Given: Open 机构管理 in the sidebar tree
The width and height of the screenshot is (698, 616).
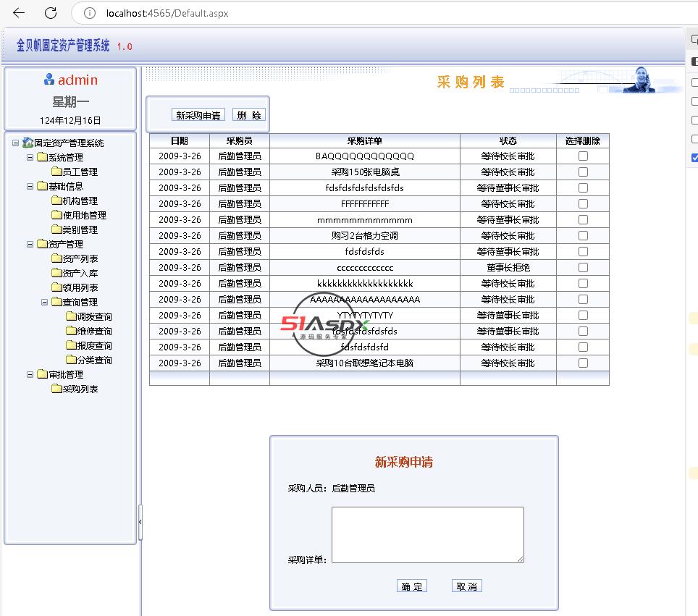Looking at the screenshot, I should click(x=80, y=201).
